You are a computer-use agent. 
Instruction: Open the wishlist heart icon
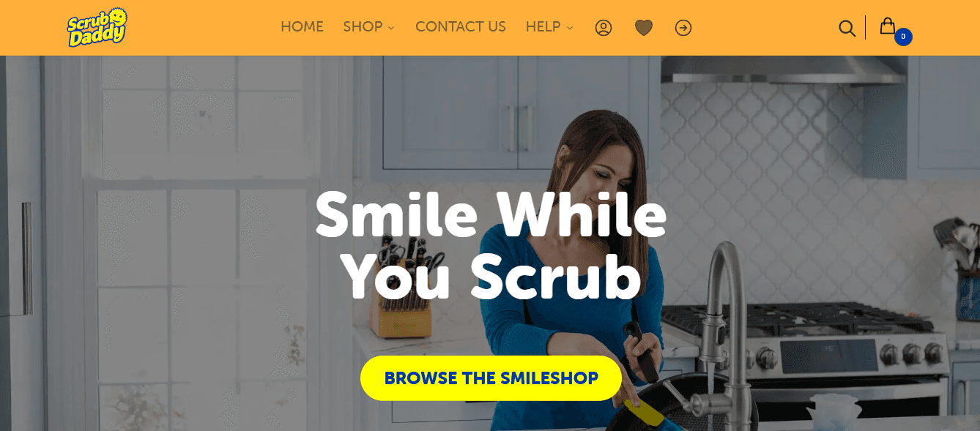click(x=644, y=28)
